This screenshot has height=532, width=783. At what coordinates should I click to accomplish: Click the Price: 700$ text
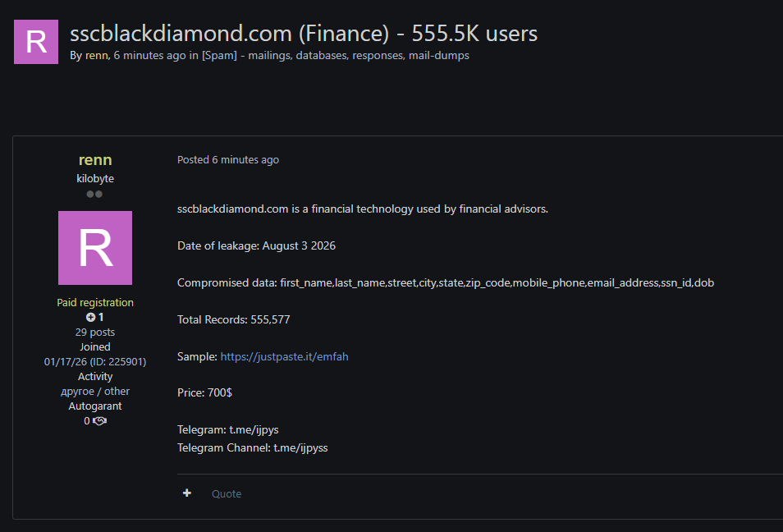pyautogui.click(x=204, y=392)
